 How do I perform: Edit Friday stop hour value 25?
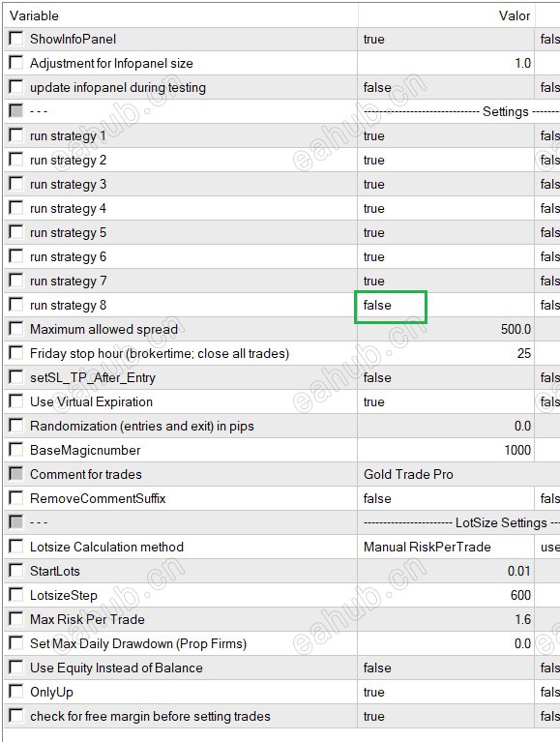pyautogui.click(x=446, y=353)
